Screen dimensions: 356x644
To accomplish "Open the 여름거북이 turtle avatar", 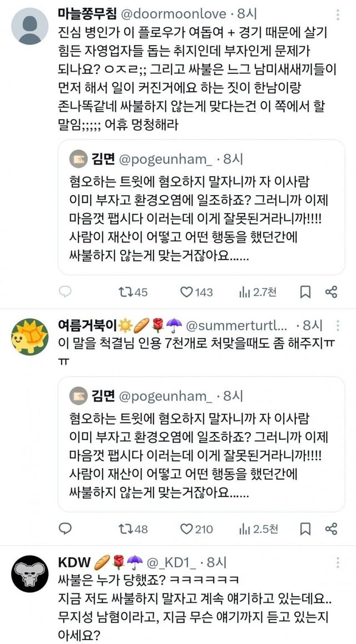I will pos(30,336).
